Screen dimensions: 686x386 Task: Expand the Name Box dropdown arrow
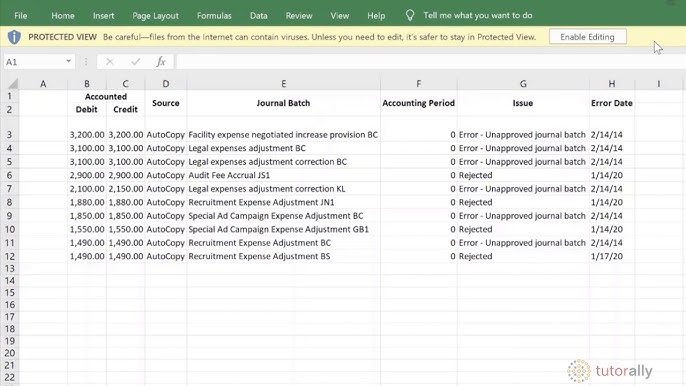tap(69, 61)
